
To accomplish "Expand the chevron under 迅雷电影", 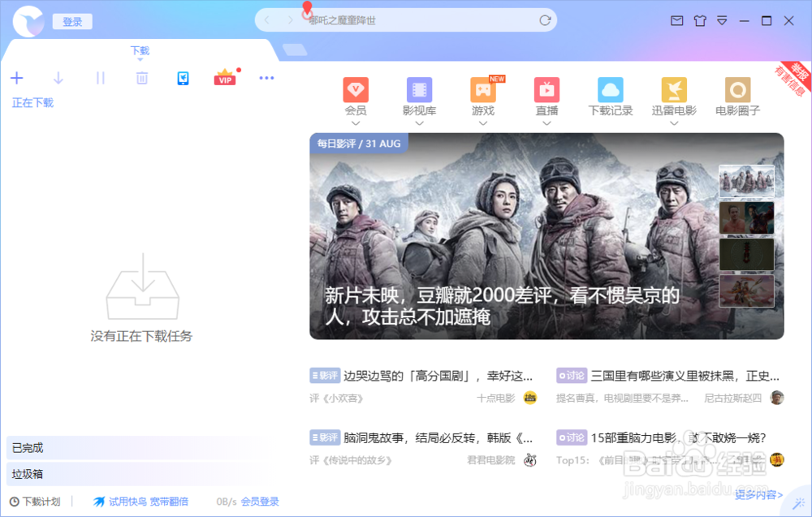I will pos(674,123).
